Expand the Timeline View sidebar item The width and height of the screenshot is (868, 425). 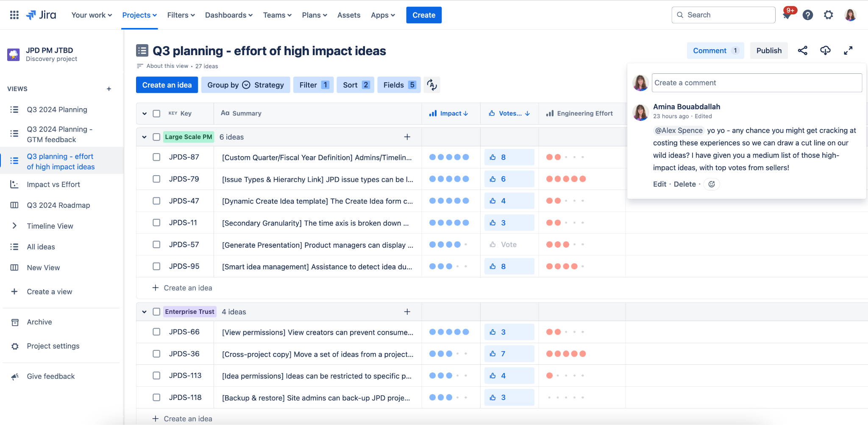(x=14, y=226)
